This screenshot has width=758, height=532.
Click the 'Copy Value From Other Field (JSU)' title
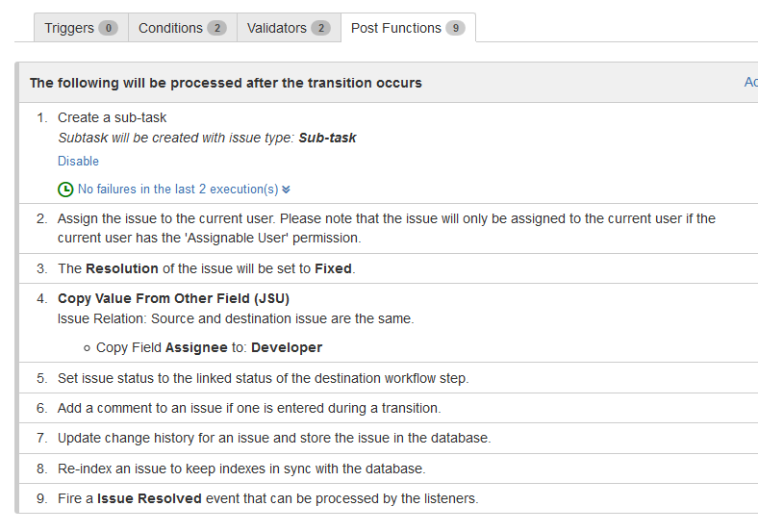(173, 298)
